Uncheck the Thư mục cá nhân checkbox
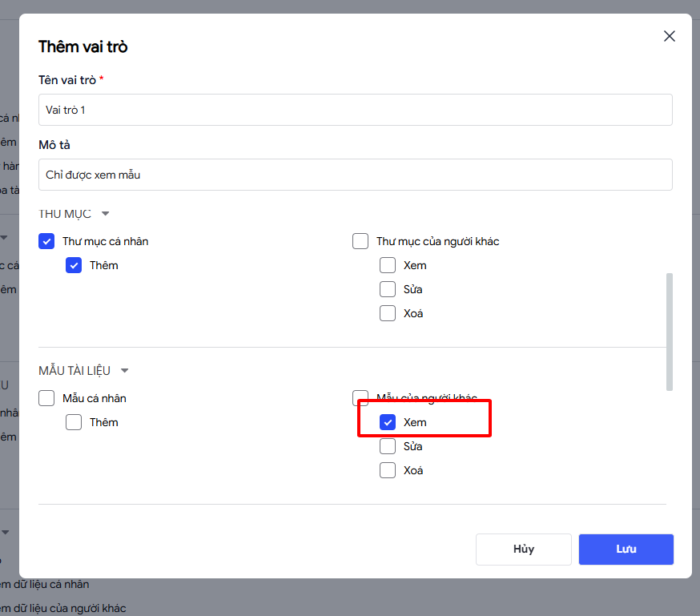Screen dimensions: 700x616 tap(46, 241)
